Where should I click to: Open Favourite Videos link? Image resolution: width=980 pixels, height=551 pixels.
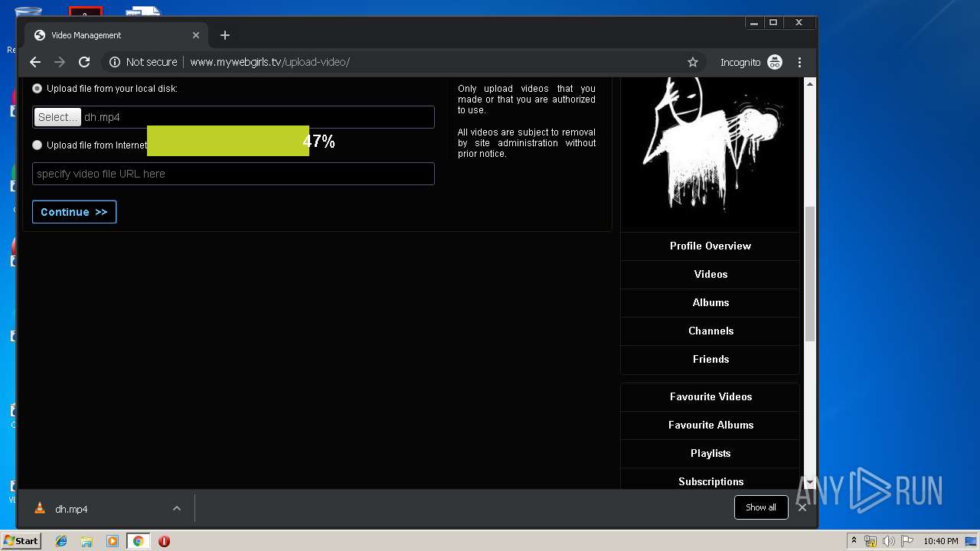(x=710, y=396)
